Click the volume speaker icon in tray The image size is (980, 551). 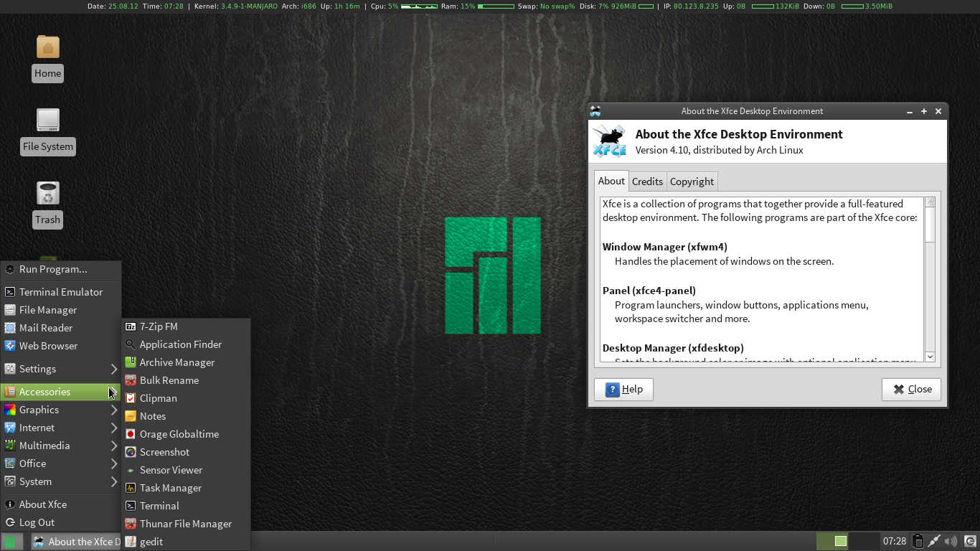tap(951, 541)
